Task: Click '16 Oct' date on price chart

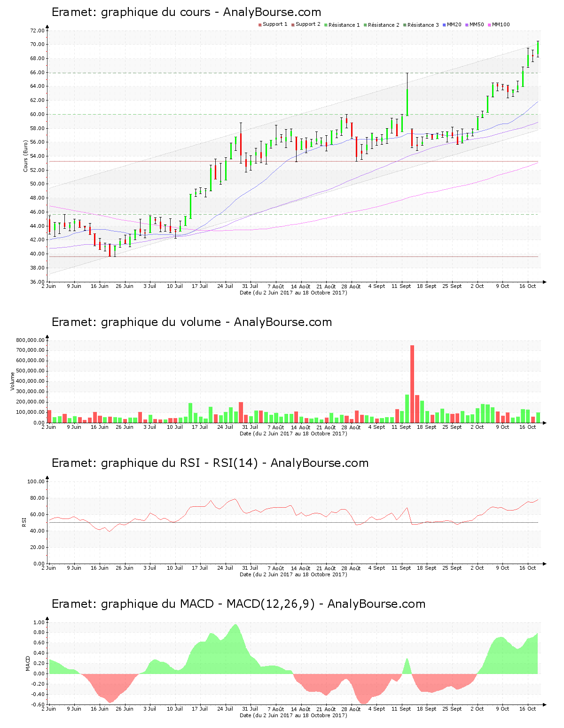Action: pos(527,286)
